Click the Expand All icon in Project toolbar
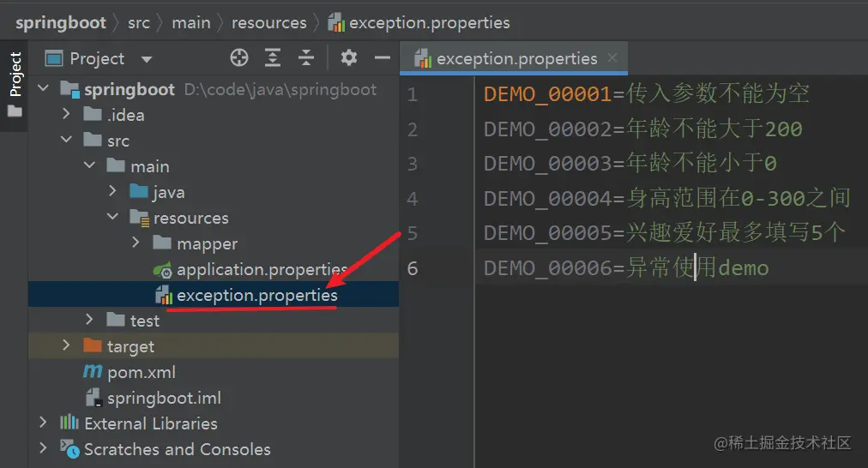 tap(273, 58)
